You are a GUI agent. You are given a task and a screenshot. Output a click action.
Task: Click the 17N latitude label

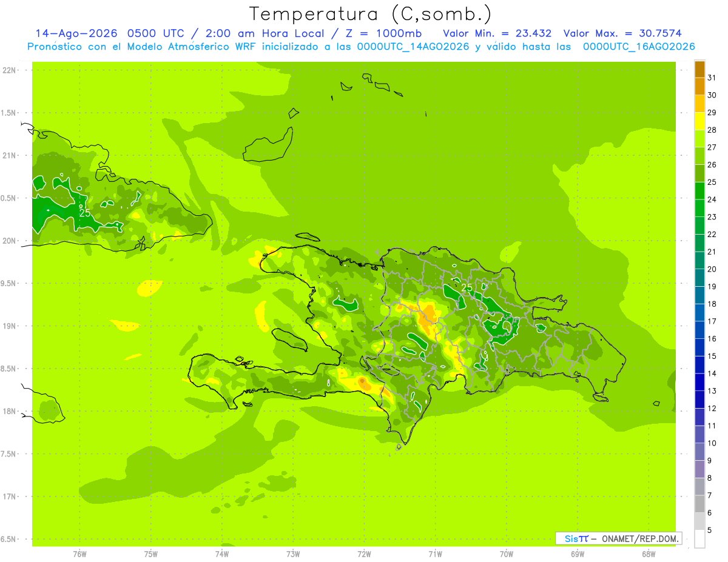click(x=10, y=497)
